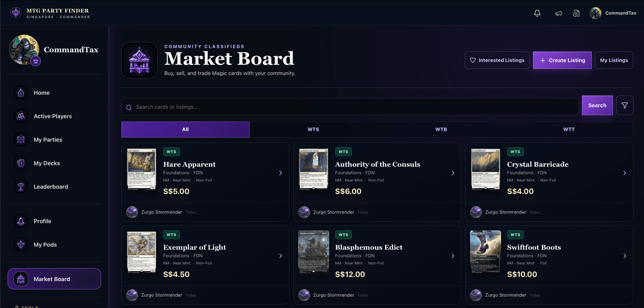Switch to the WTT tab
The image size is (644, 308).
coord(569,129)
